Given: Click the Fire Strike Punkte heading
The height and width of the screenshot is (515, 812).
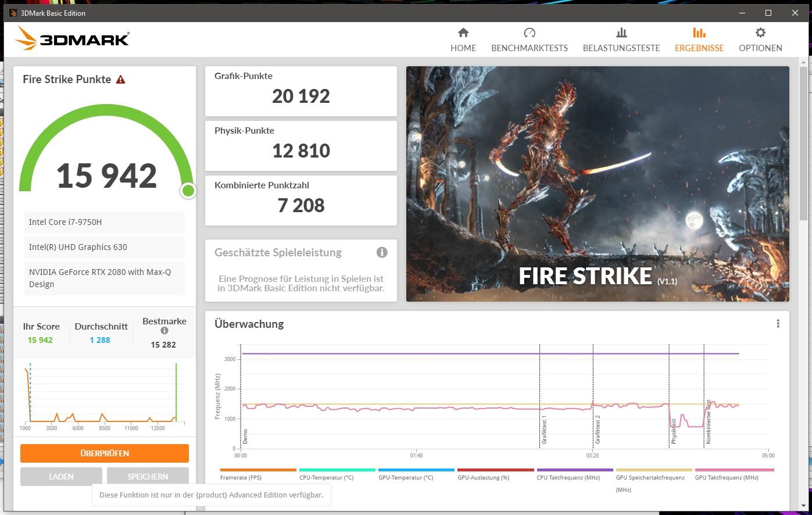Looking at the screenshot, I should click(67, 80).
